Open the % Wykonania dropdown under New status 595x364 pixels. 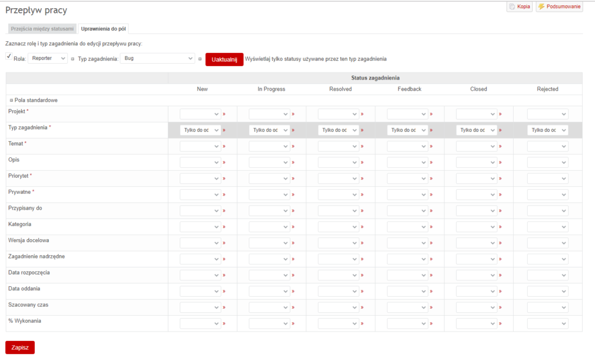tap(200, 323)
